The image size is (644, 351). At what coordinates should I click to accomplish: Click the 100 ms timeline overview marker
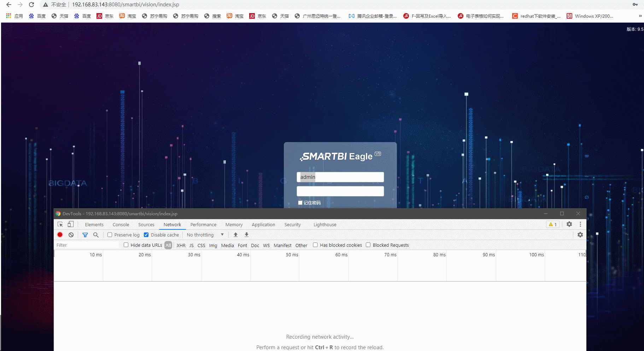pyautogui.click(x=537, y=255)
